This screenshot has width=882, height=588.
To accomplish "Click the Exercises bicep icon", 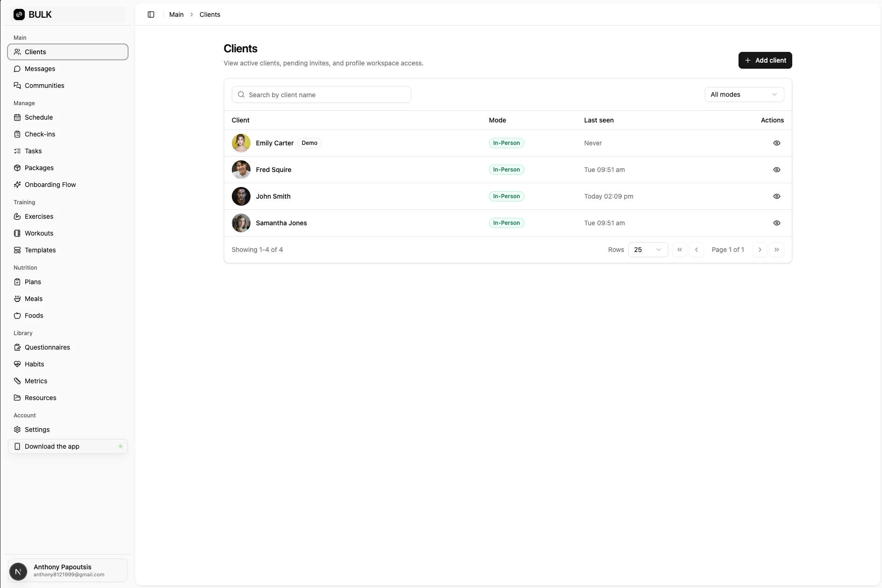I will pyautogui.click(x=17, y=216).
